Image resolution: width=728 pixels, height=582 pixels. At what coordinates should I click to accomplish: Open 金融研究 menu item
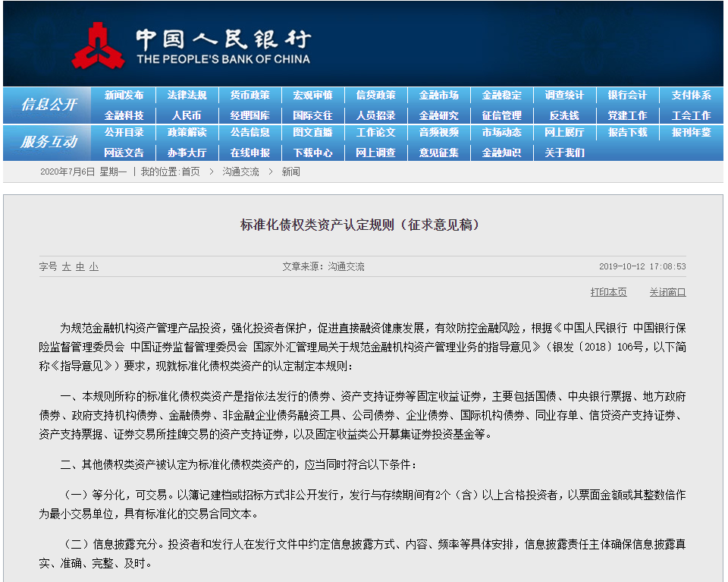[439, 115]
